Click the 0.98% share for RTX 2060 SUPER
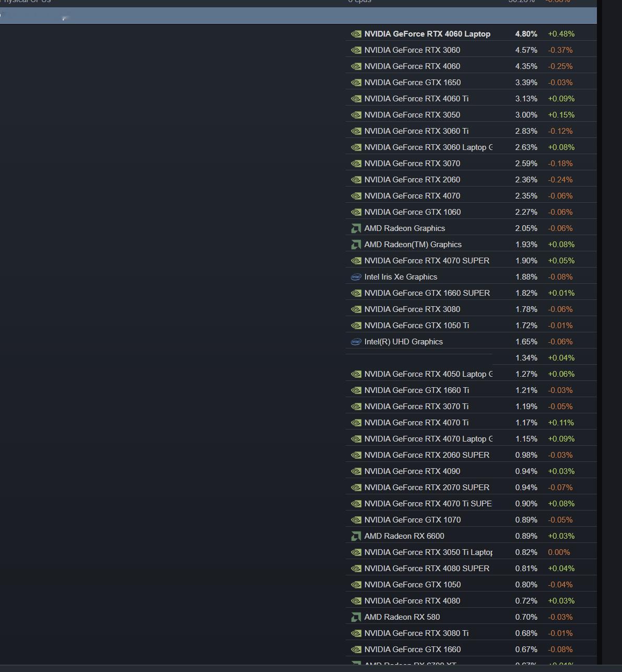This screenshot has height=672, width=622. point(526,455)
